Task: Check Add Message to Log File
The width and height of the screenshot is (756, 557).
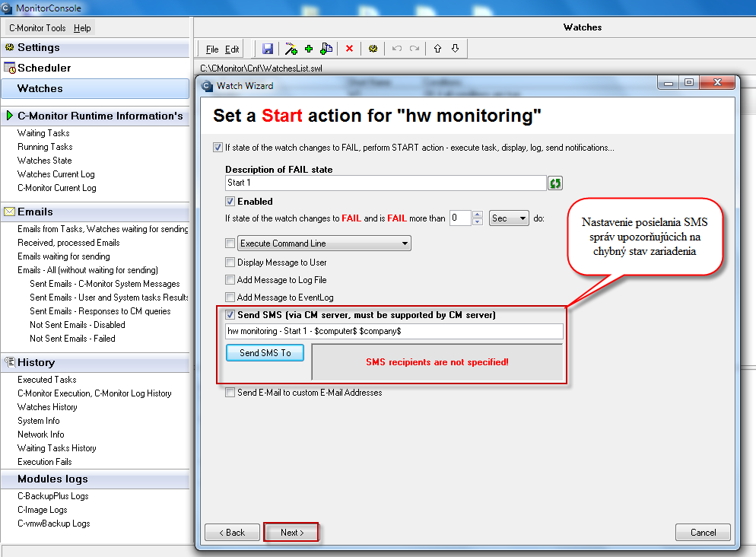Action: click(x=230, y=280)
